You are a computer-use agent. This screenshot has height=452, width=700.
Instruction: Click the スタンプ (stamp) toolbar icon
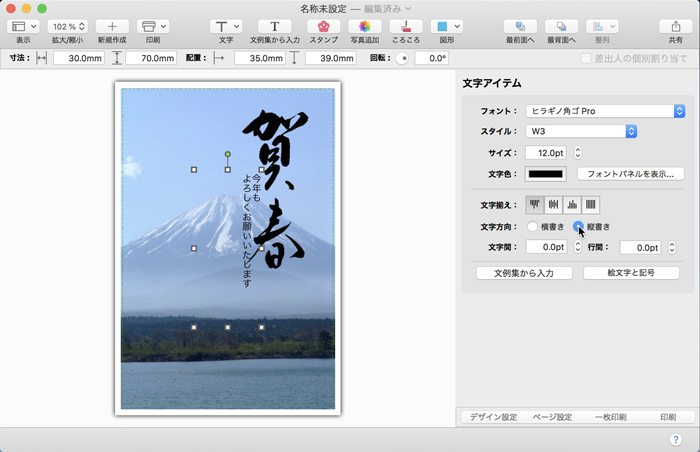(322, 26)
